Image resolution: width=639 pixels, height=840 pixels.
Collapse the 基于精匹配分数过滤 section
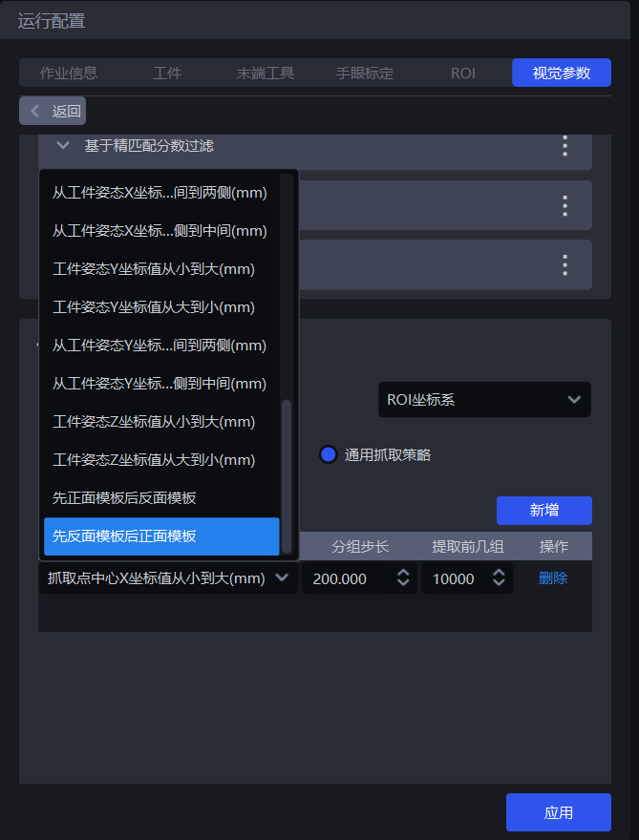63,146
